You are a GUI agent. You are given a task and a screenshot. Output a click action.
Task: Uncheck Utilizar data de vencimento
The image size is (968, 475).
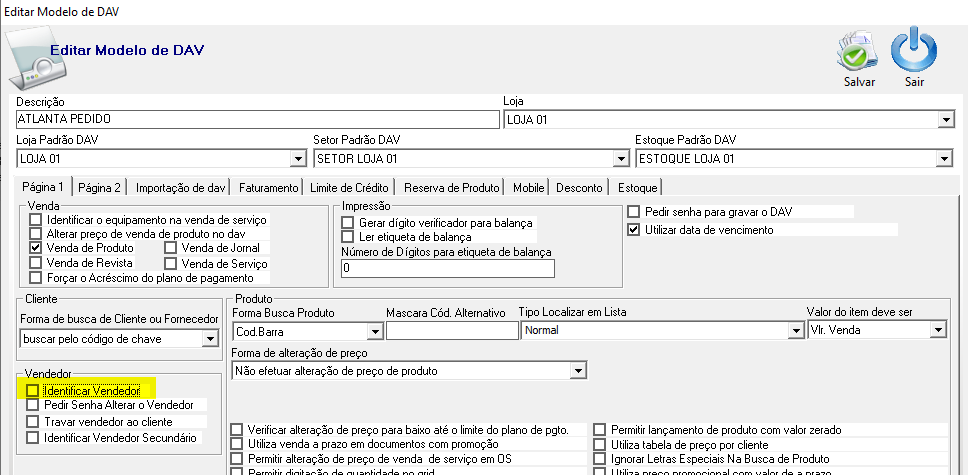tap(633, 230)
